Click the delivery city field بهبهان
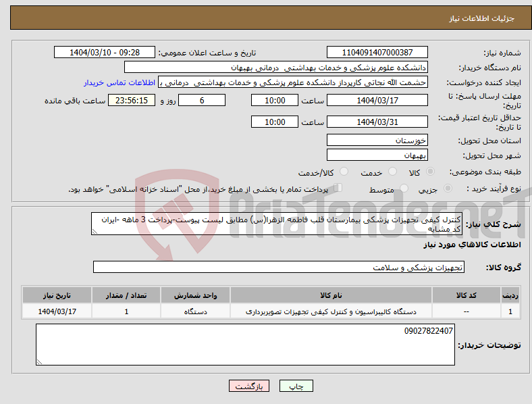The width and height of the screenshot is (532, 404). coord(377,155)
